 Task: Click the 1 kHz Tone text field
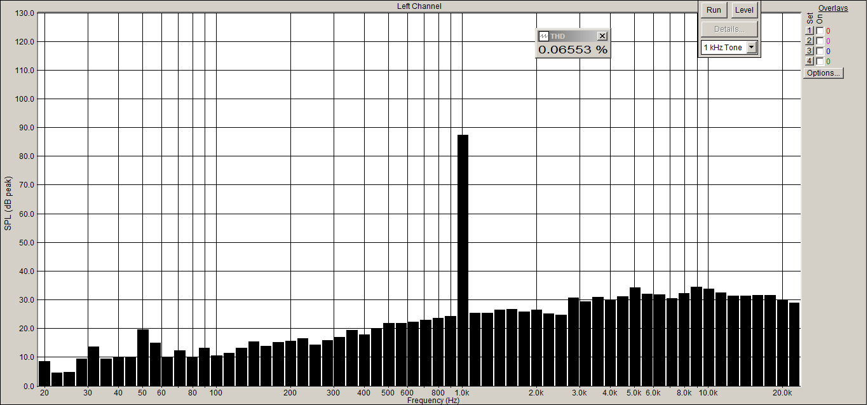[x=723, y=48]
